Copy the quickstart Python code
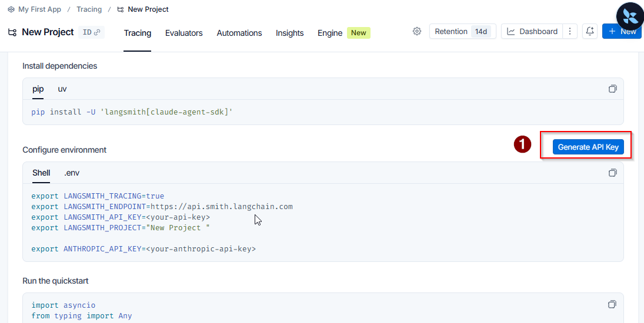The image size is (644, 323). (612, 304)
